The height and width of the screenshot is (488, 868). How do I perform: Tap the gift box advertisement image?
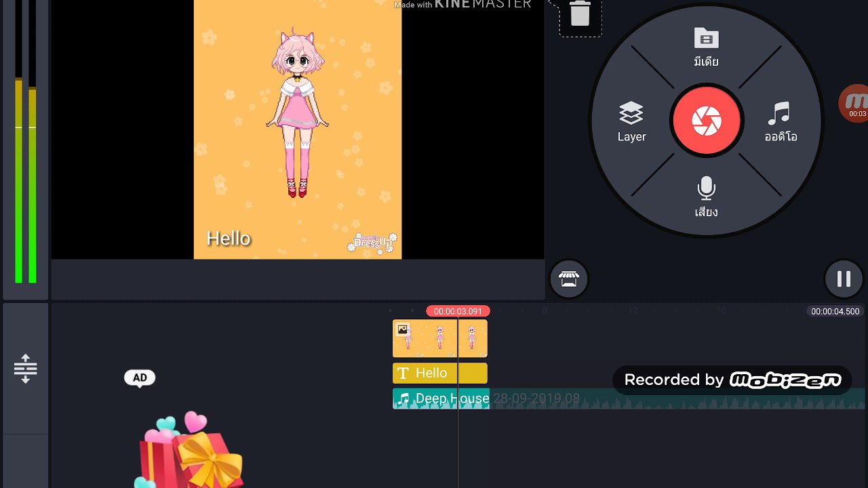[191, 451]
